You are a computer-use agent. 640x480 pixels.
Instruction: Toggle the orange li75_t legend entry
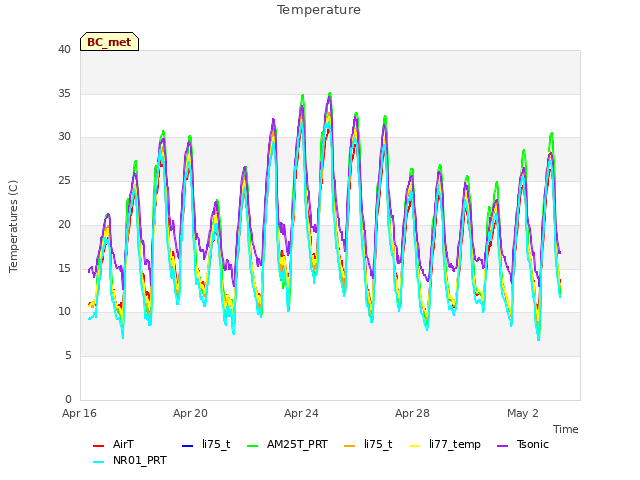[x=368, y=444]
